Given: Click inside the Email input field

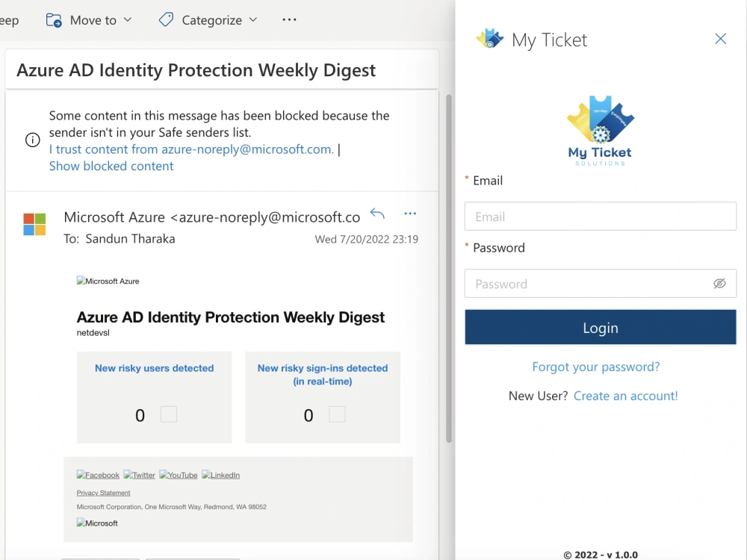Looking at the screenshot, I should point(600,217).
